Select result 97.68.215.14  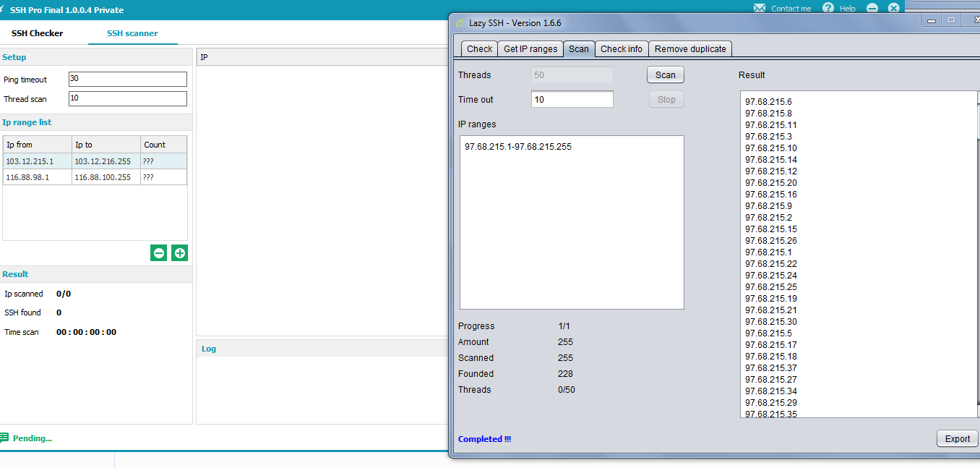point(771,160)
